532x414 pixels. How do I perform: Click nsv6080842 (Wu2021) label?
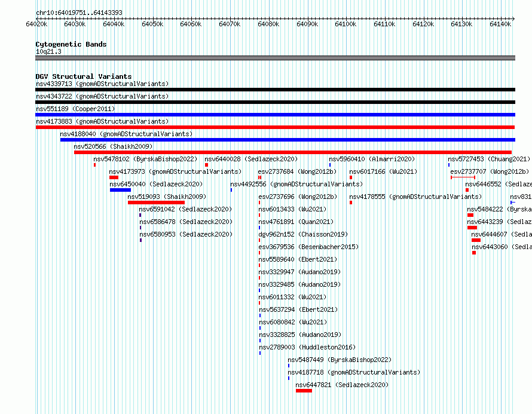click(293, 322)
